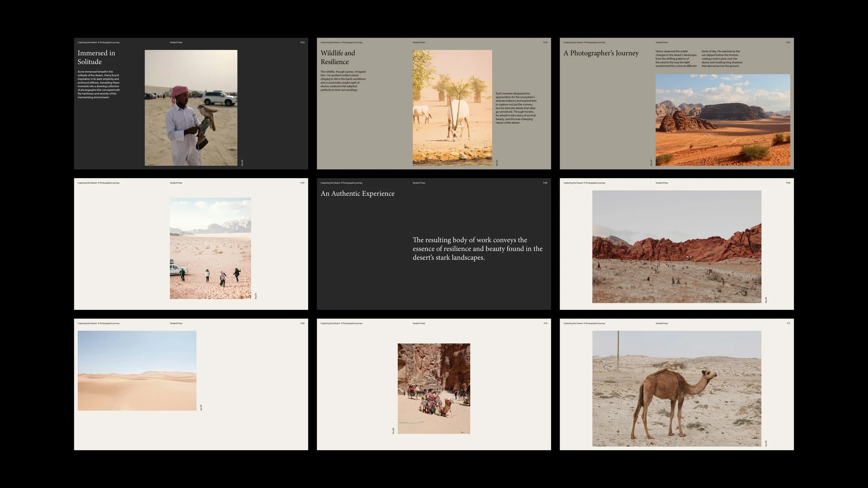Select the standing camel photo
The height and width of the screenshot is (488, 868).
(x=676, y=388)
